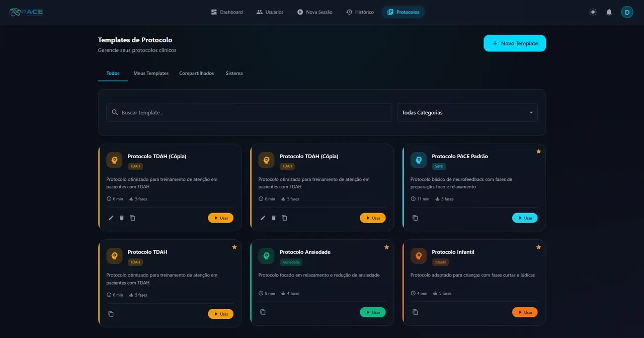Switch to the Todos tab
Screen dimensions: 644x338
pyautogui.click(x=113, y=73)
